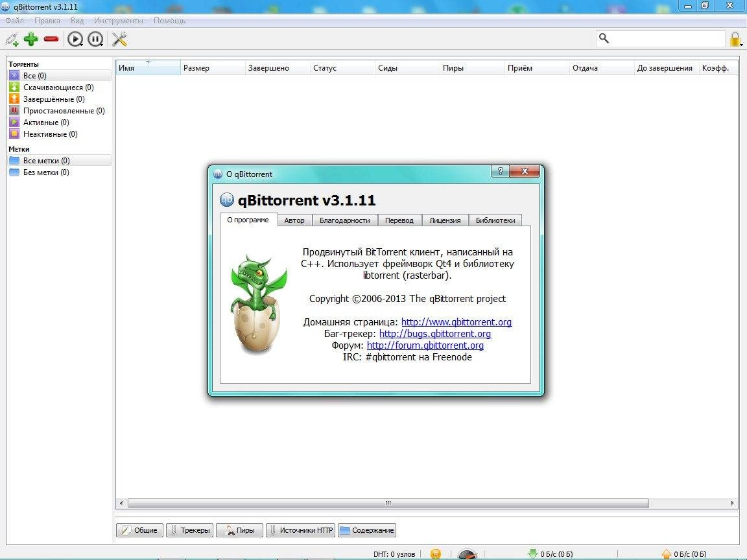Click the DHT: 0 узлов status text
This screenshot has width=747, height=560.
pos(394,554)
